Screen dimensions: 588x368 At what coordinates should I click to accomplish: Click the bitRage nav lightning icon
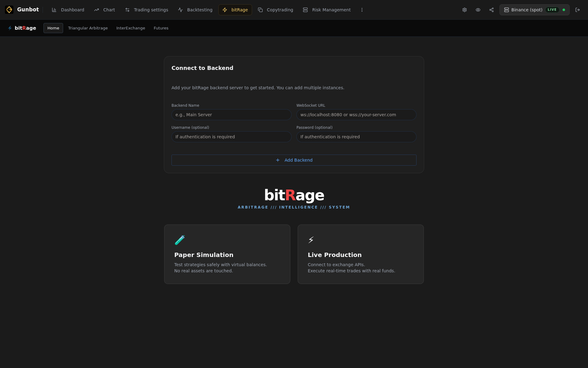tap(225, 10)
